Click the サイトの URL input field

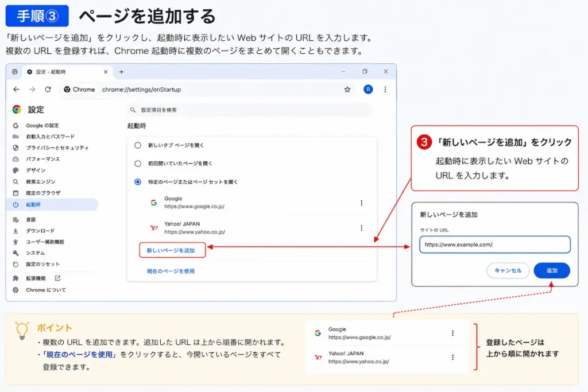(x=494, y=244)
